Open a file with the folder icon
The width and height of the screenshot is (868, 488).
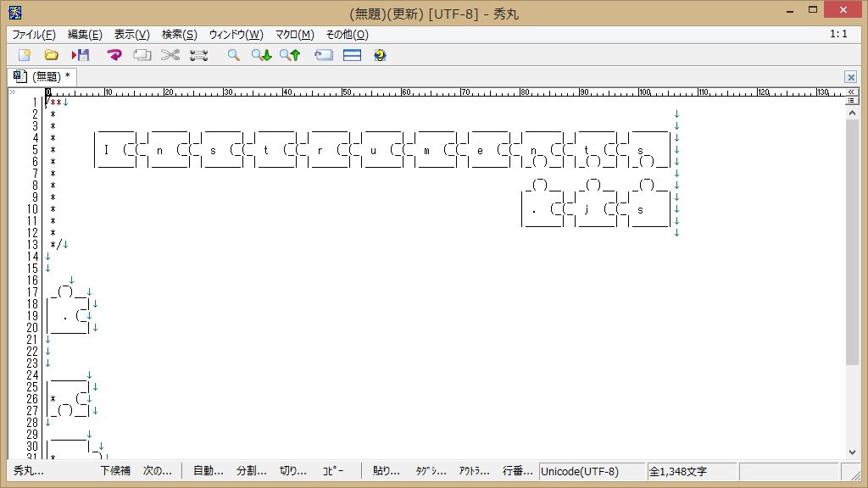tap(52, 55)
